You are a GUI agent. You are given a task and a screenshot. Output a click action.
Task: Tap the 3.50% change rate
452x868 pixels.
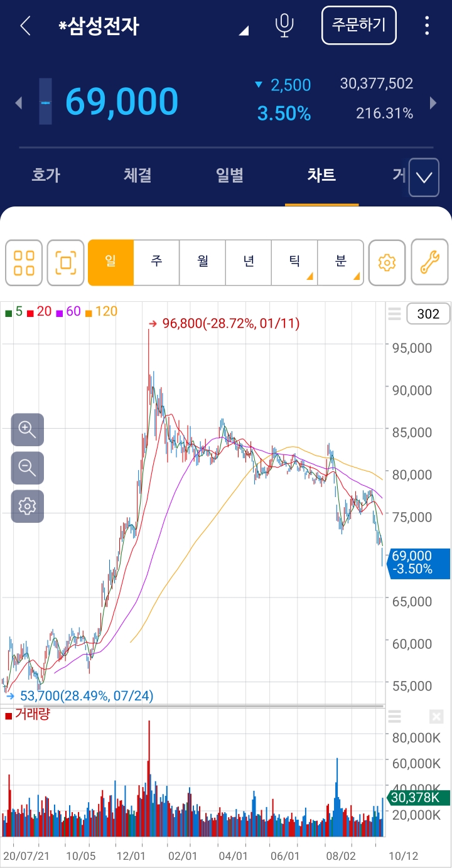click(284, 114)
